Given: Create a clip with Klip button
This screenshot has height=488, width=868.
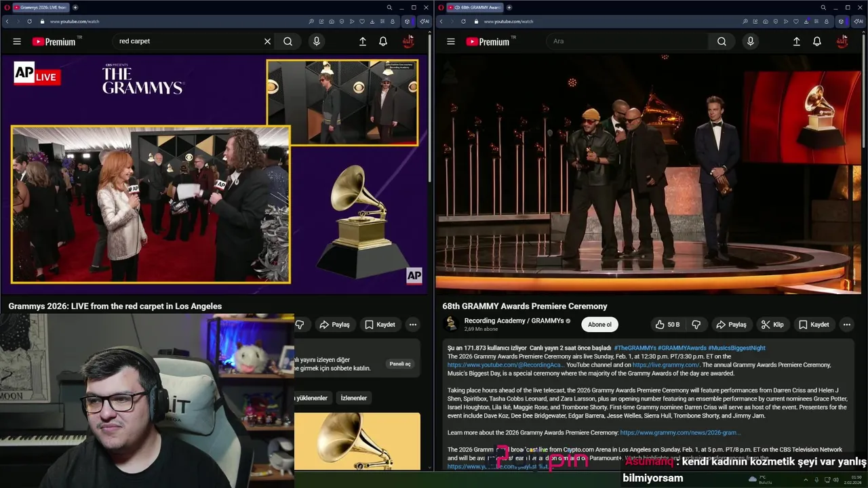Looking at the screenshot, I should tap(772, 325).
